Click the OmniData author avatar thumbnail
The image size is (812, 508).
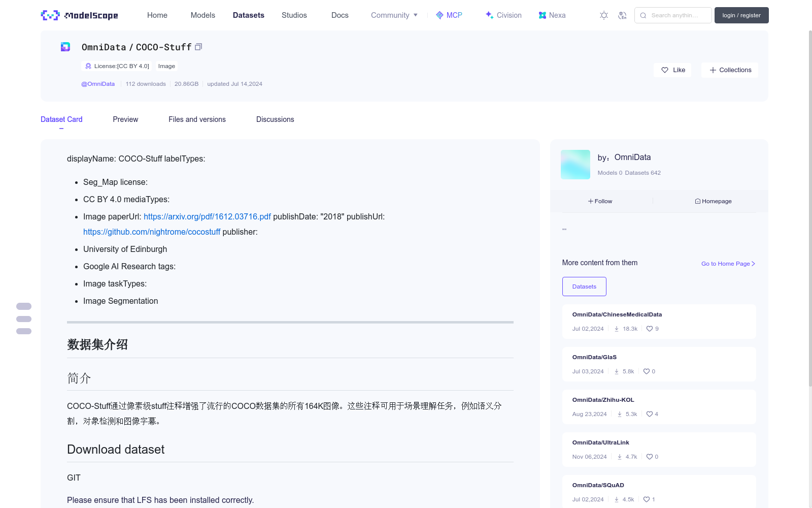click(x=576, y=165)
